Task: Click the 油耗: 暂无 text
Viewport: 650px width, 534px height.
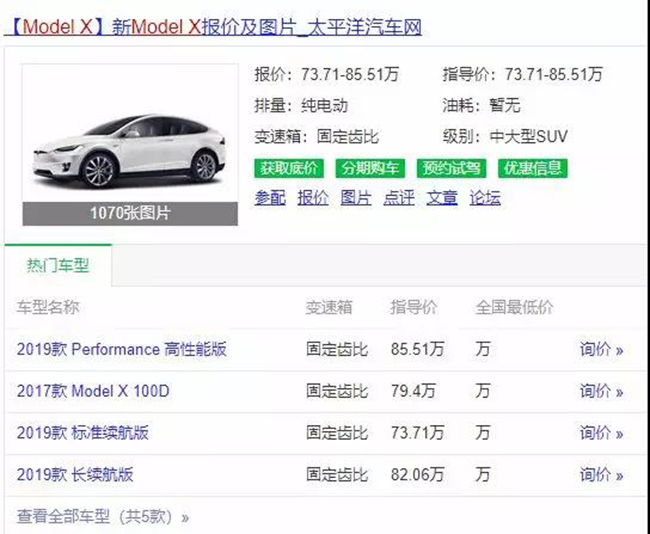Action: point(481,106)
